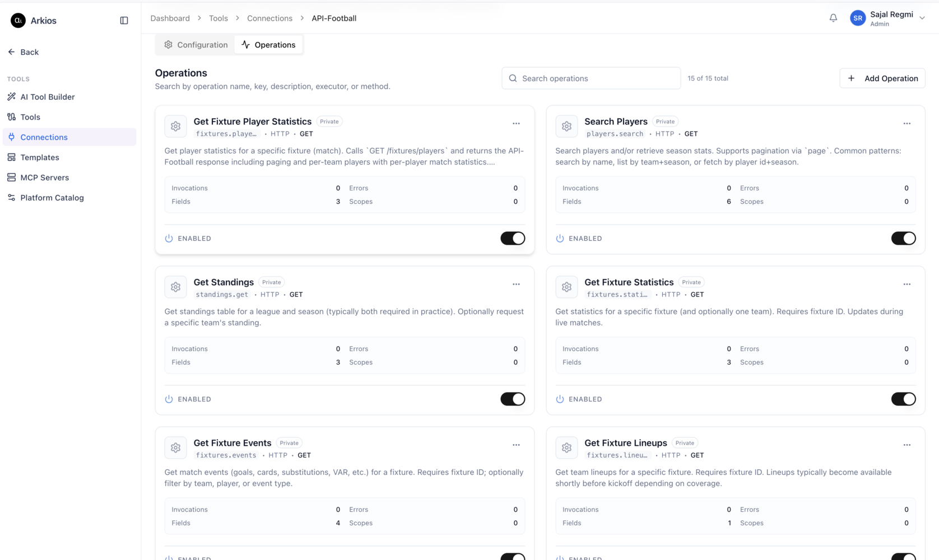Open MCP Servers in the sidebar
939x560 pixels.
pyautogui.click(x=69, y=178)
